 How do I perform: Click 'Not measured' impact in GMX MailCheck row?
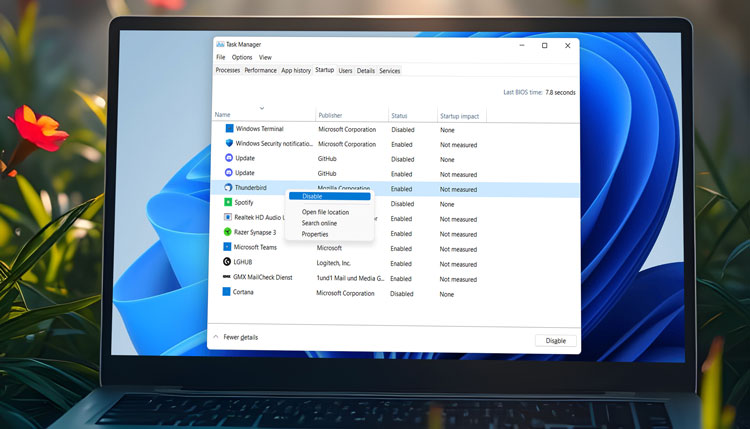click(458, 279)
